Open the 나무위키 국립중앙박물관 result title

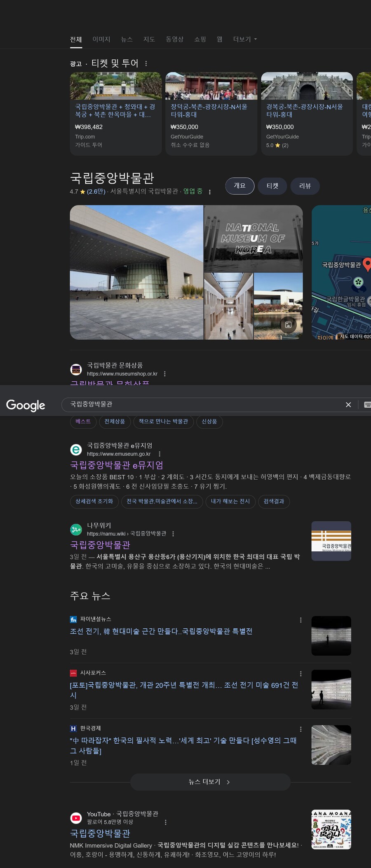point(100,545)
